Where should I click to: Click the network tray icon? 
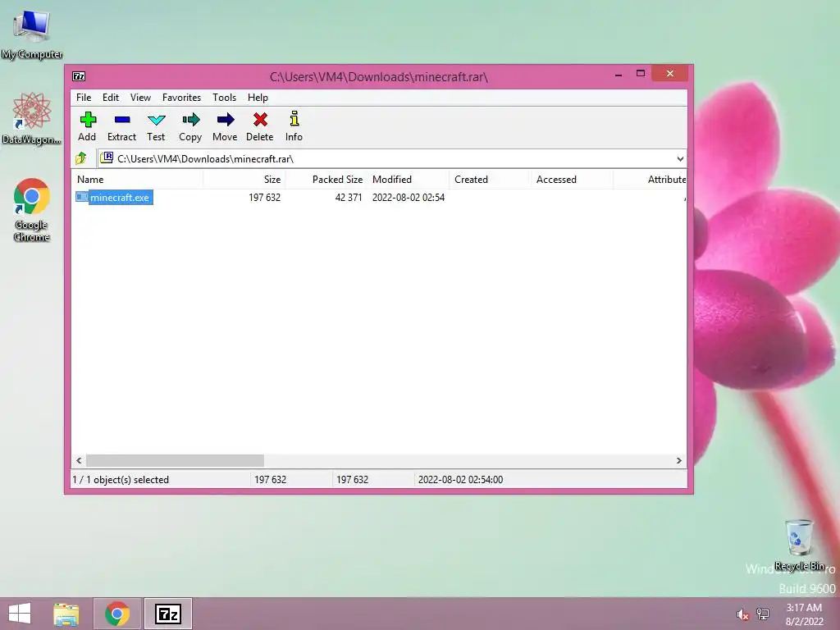point(763,614)
